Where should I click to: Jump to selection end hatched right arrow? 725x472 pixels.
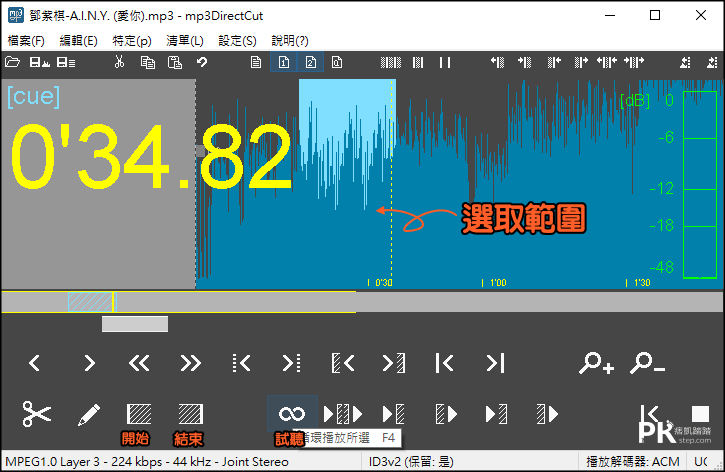point(394,363)
